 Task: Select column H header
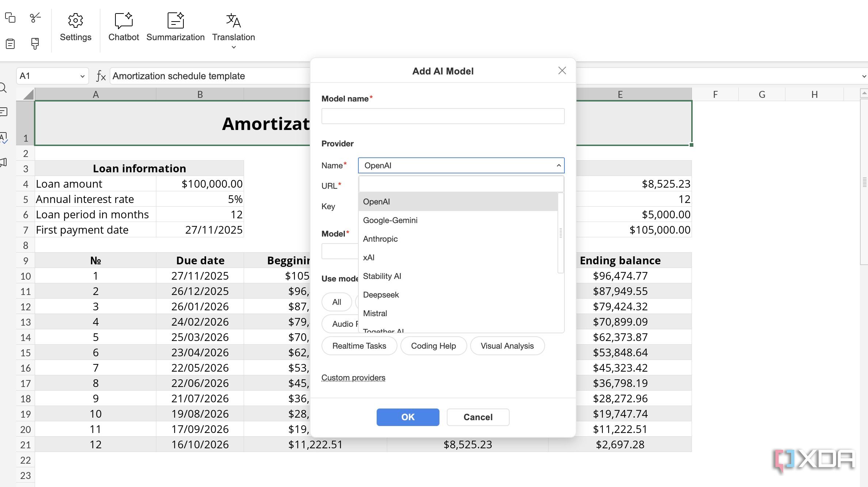(x=814, y=94)
